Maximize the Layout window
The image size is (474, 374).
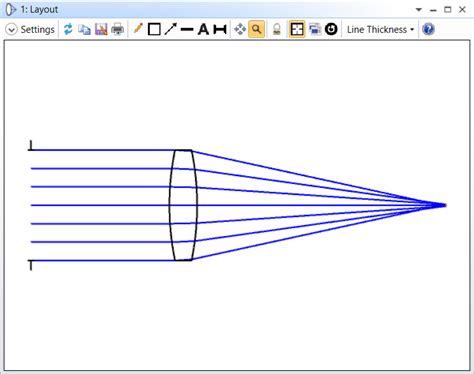click(x=448, y=10)
